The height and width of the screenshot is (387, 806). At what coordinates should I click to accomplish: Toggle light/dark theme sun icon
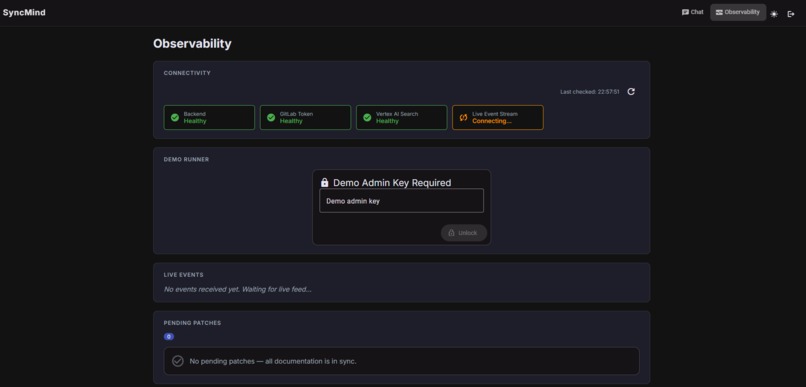tap(774, 14)
